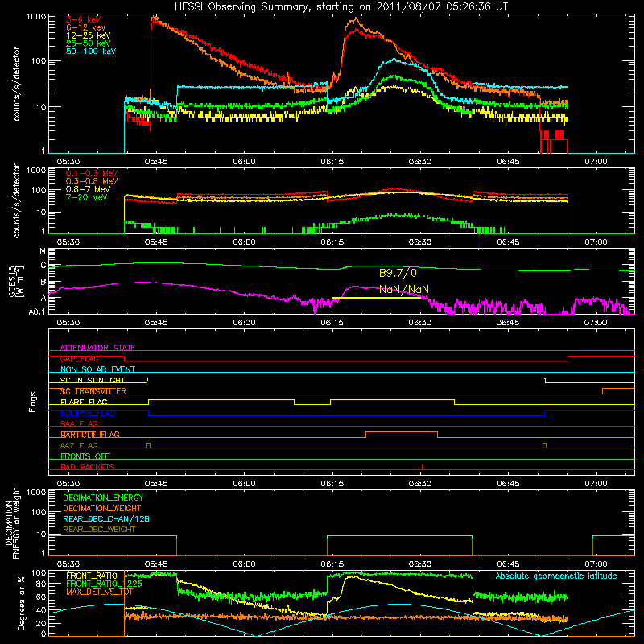The width and height of the screenshot is (644, 644).
Task: Click the DECIMATION_WEIGHT legend label
Action: click(102, 508)
